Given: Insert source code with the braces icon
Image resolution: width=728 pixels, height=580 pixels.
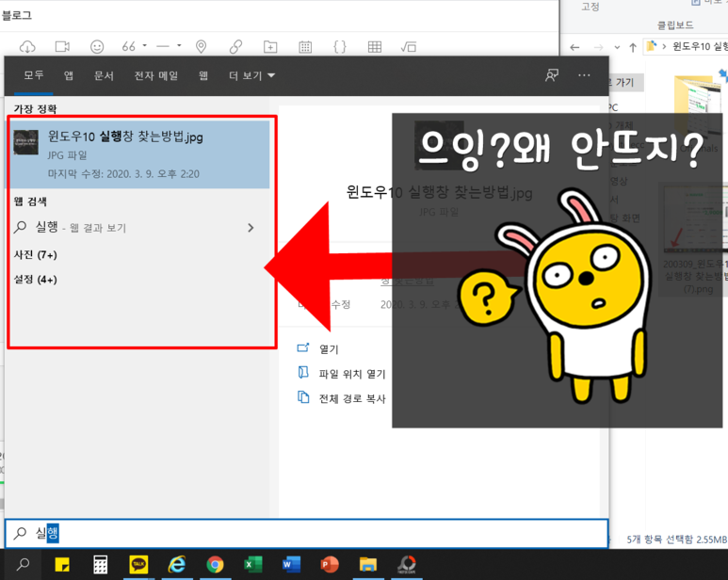Looking at the screenshot, I should click(340, 46).
